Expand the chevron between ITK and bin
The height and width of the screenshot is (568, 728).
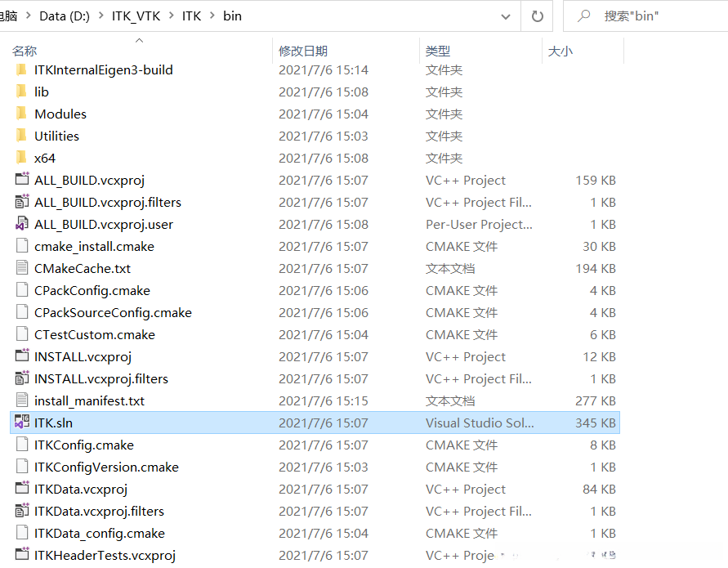[x=212, y=16]
